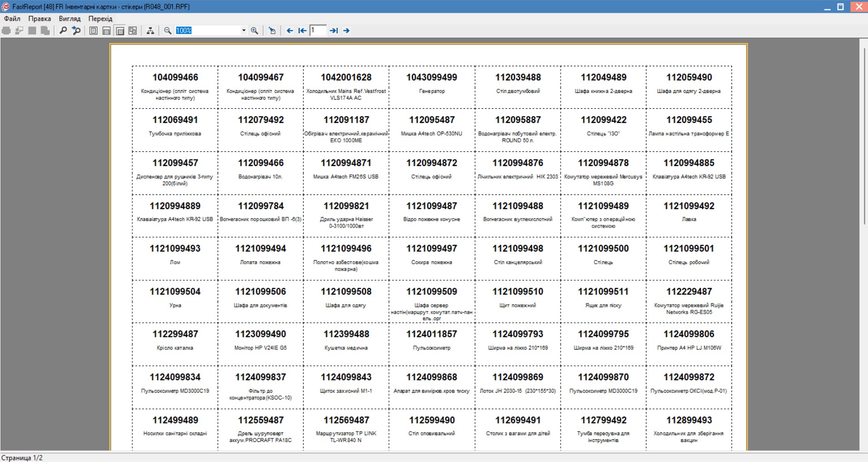Click sticker number 112899493
Screen dimensions: 868x462
(689, 421)
